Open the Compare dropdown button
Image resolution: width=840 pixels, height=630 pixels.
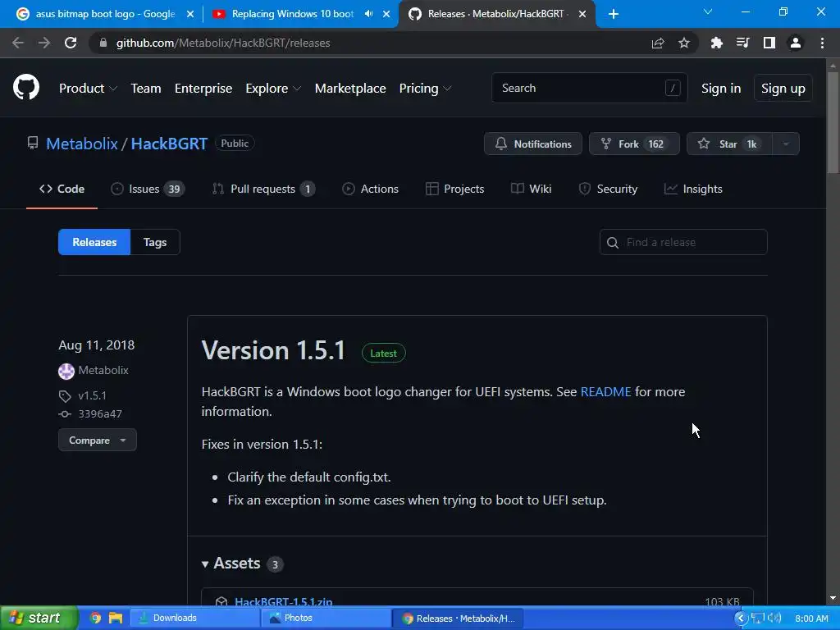coord(98,441)
